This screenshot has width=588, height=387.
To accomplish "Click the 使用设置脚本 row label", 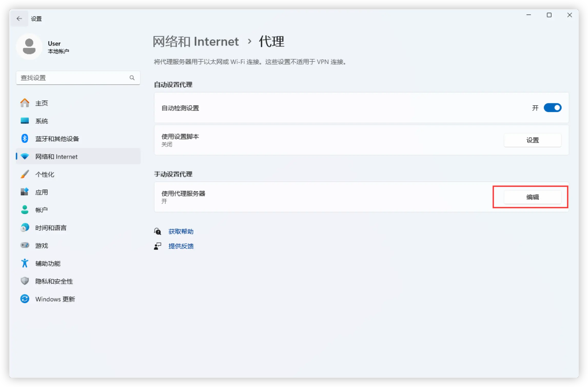I will tap(180, 137).
